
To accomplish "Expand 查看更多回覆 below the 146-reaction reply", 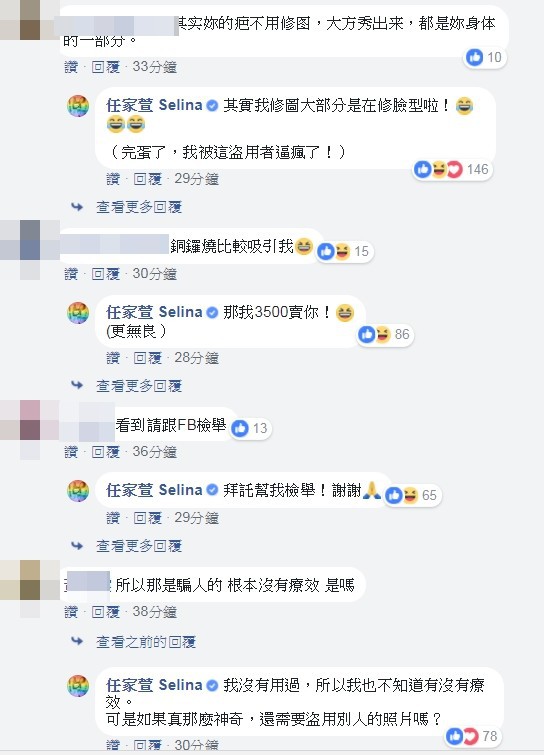I will (139, 207).
